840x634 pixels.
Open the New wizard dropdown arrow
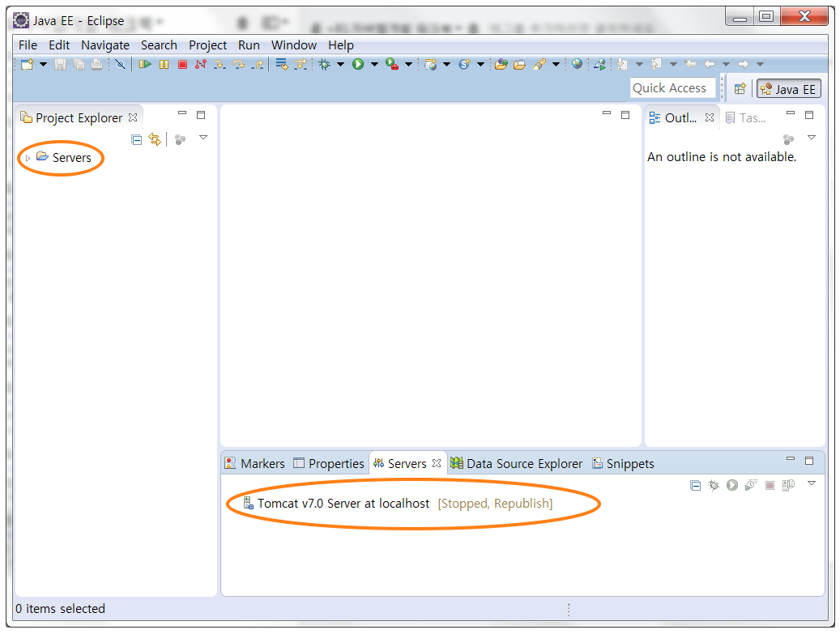pos(44,64)
